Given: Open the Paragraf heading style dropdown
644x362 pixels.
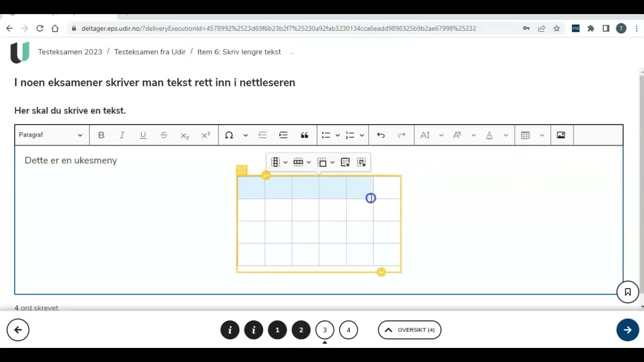Looking at the screenshot, I should (51, 135).
